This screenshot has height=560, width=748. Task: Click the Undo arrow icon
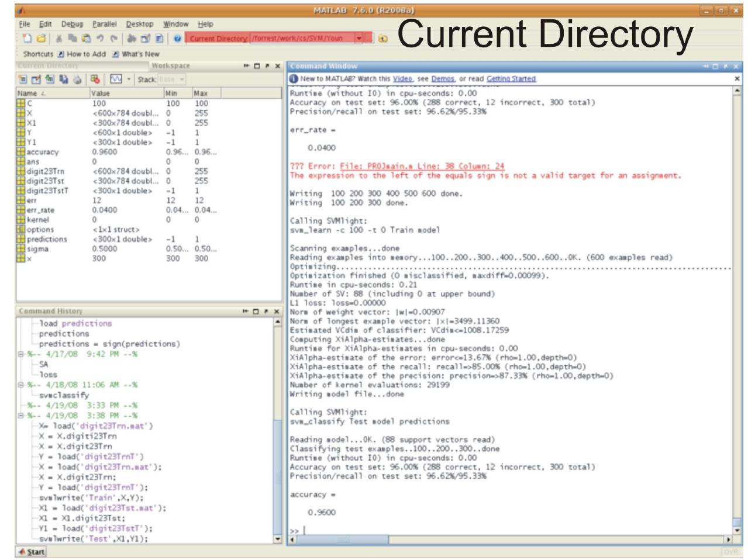(101, 39)
